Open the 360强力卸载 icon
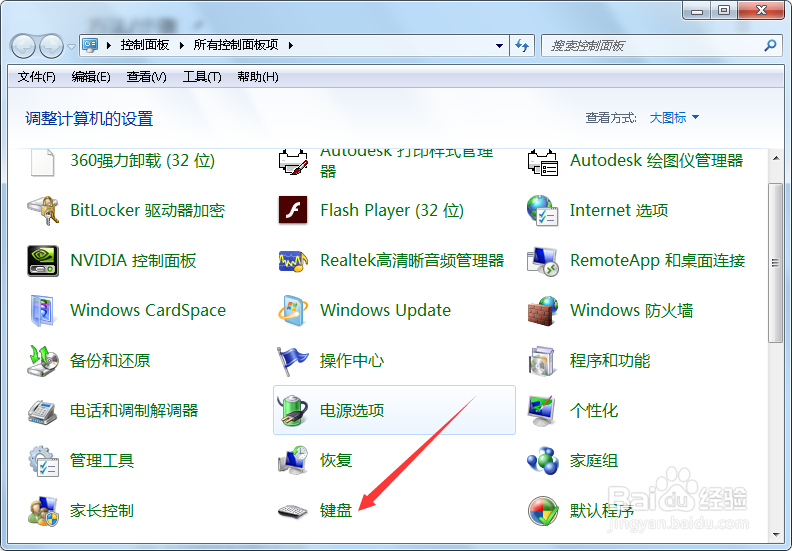Image resolution: width=792 pixels, height=551 pixels. [42, 162]
